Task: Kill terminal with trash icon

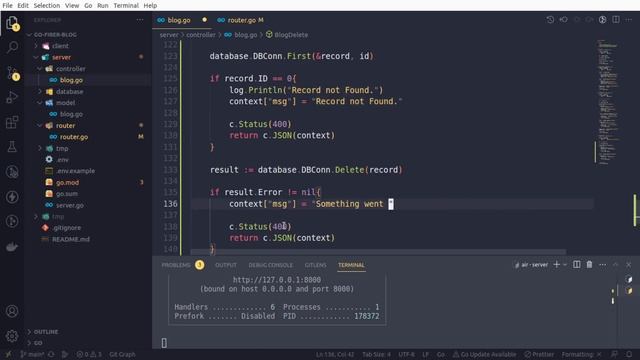Action: point(589,265)
